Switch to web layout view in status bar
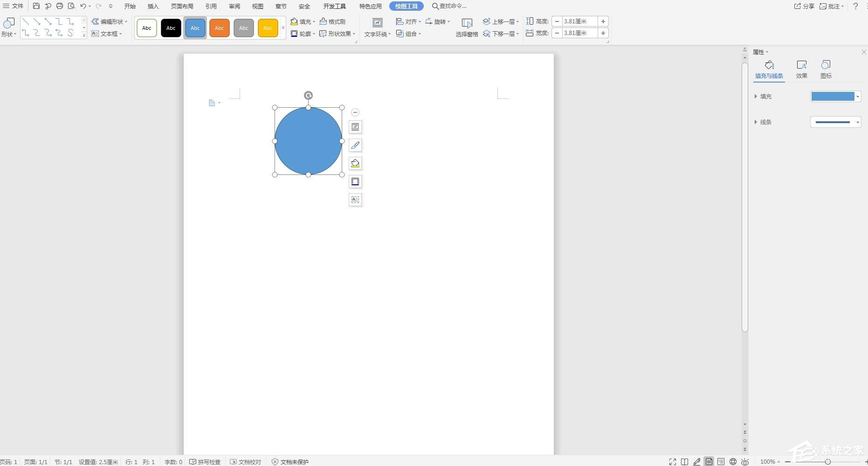The image size is (868, 466). pos(733,461)
